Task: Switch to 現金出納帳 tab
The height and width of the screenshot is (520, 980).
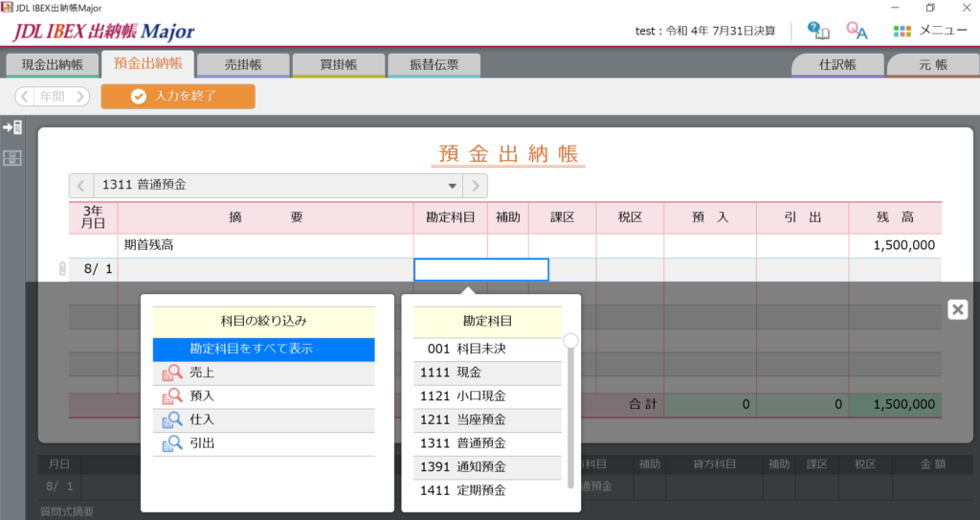Action: click(53, 65)
